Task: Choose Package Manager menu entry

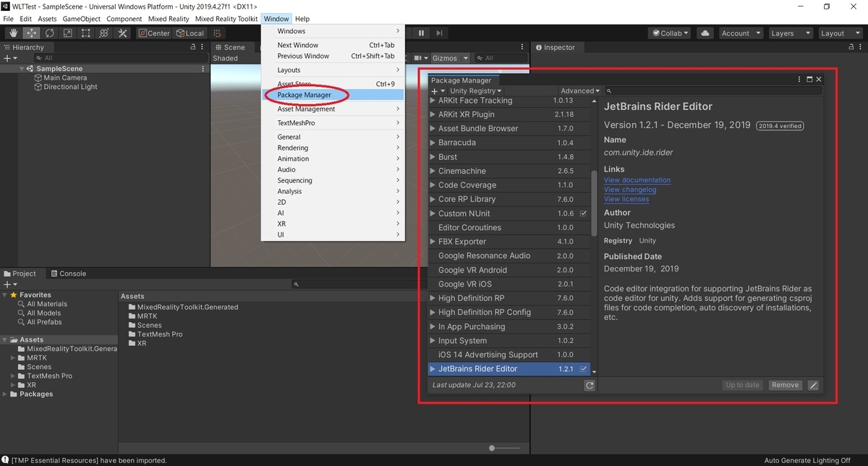Action: point(333,95)
